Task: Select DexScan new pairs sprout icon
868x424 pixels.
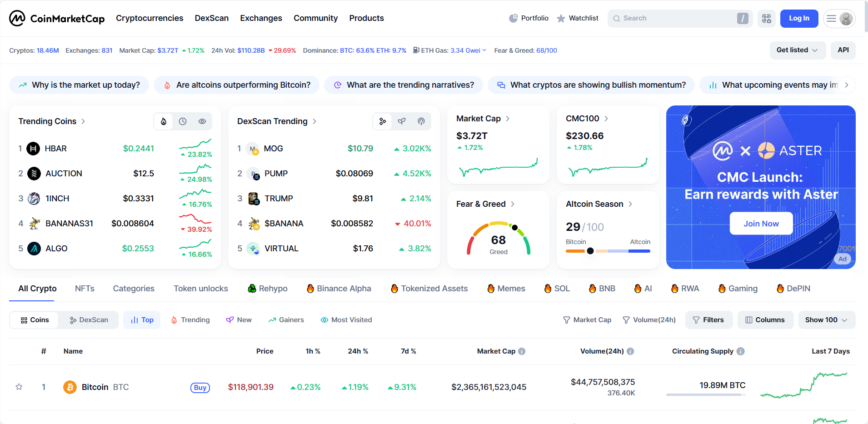Action: [x=402, y=121]
